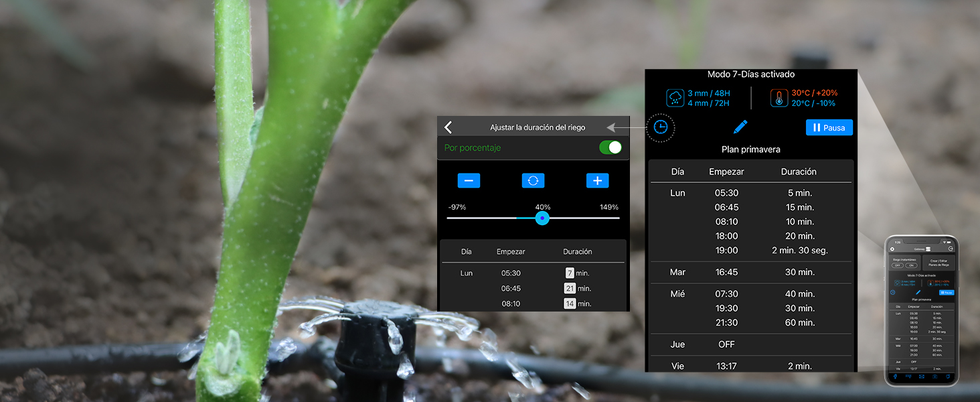This screenshot has height=402, width=980.
Task: Turn ON Riego instantáneo on the phone
Action: [912, 266]
